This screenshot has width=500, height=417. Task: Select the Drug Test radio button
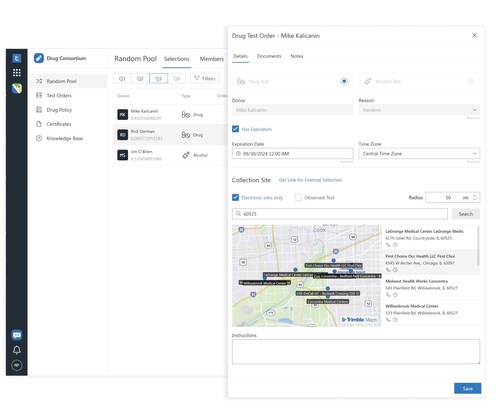tap(344, 81)
